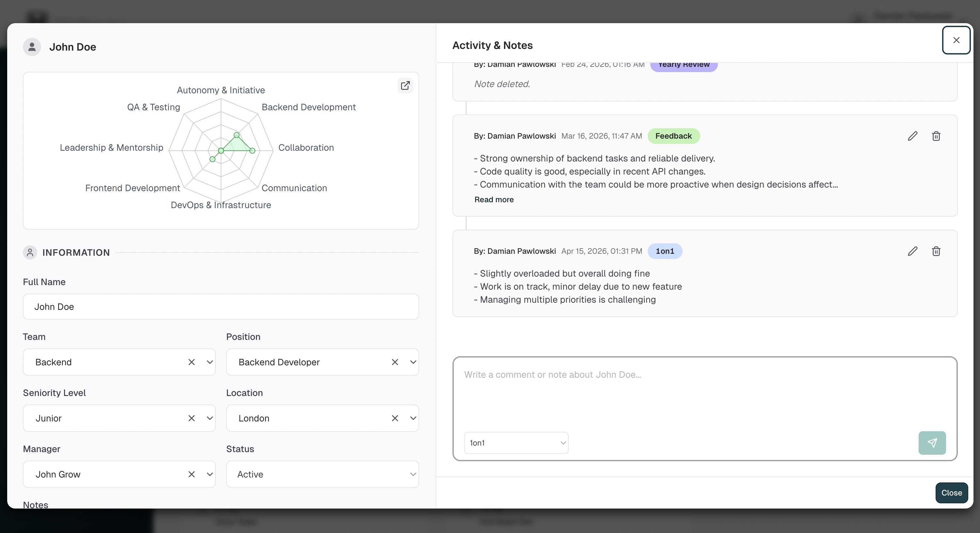
Task: Open the 1on1 note type dropdown
Action: pos(516,443)
